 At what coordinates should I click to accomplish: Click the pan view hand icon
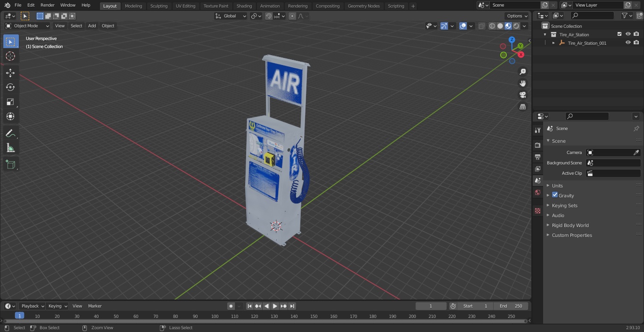point(522,83)
